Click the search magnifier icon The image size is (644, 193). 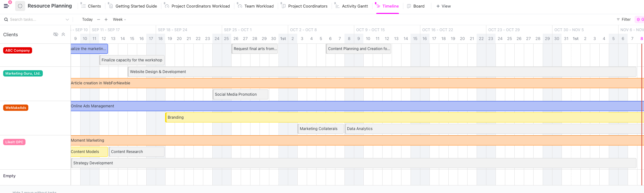point(6,20)
